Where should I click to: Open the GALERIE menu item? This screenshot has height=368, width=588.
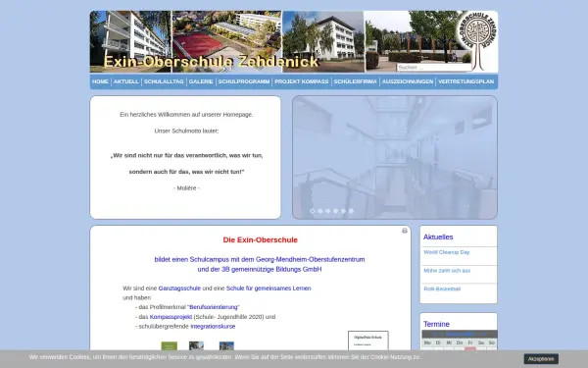(201, 81)
